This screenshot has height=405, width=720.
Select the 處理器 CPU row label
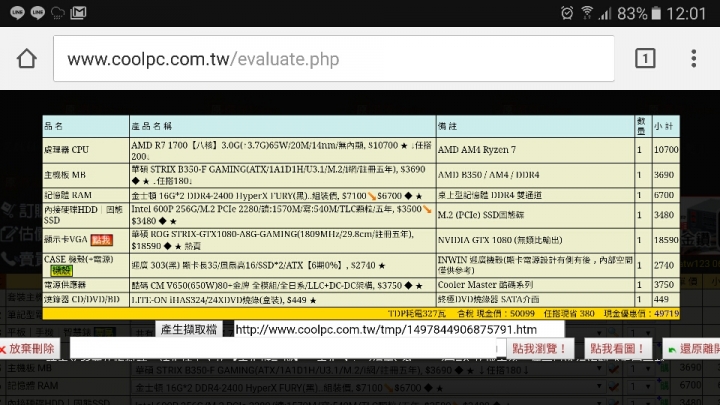[86, 150]
